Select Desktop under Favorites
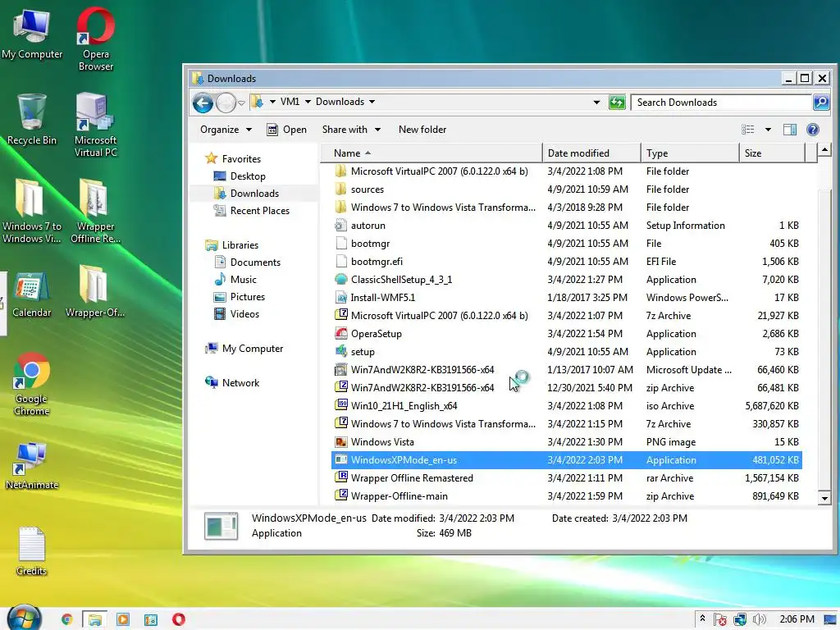 point(239,176)
